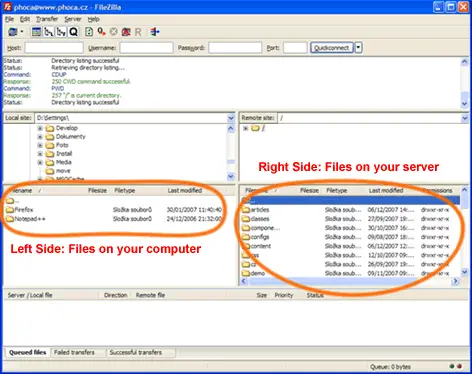Click the Priority queue column header
This screenshot has width=472, height=374.
[x=284, y=295]
